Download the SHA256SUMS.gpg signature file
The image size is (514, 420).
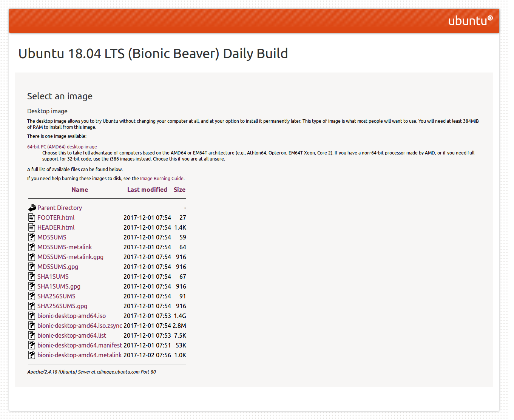[x=62, y=306]
